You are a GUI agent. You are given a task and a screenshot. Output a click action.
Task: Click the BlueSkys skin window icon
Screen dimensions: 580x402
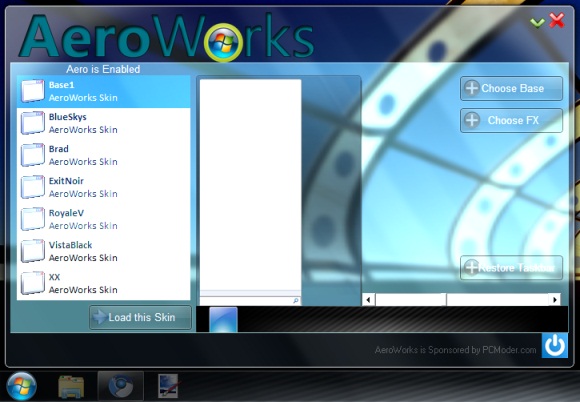(33, 123)
